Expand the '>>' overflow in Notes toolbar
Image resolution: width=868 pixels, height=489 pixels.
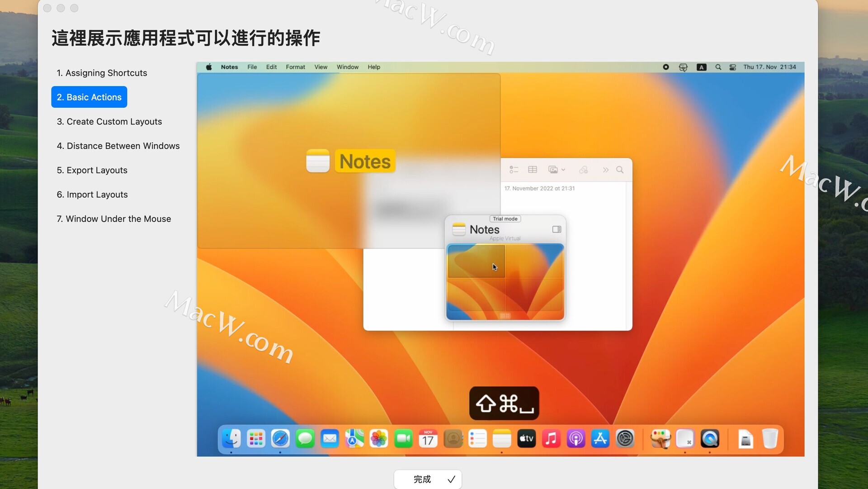[605, 170]
